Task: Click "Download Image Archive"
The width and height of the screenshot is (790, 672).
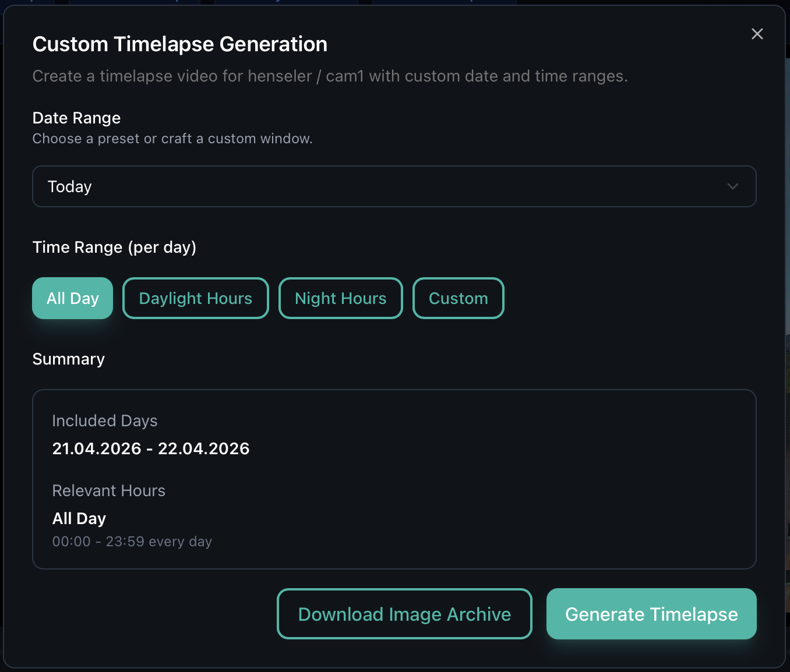Action: 404,614
